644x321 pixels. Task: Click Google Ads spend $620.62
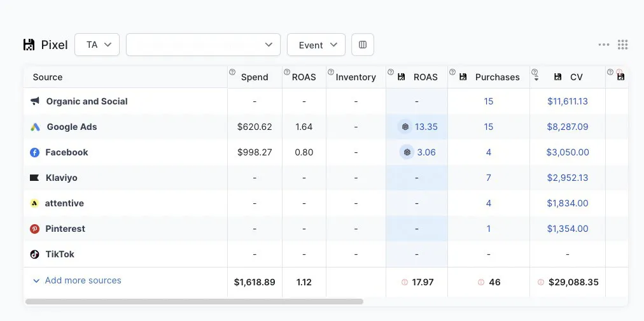255,127
